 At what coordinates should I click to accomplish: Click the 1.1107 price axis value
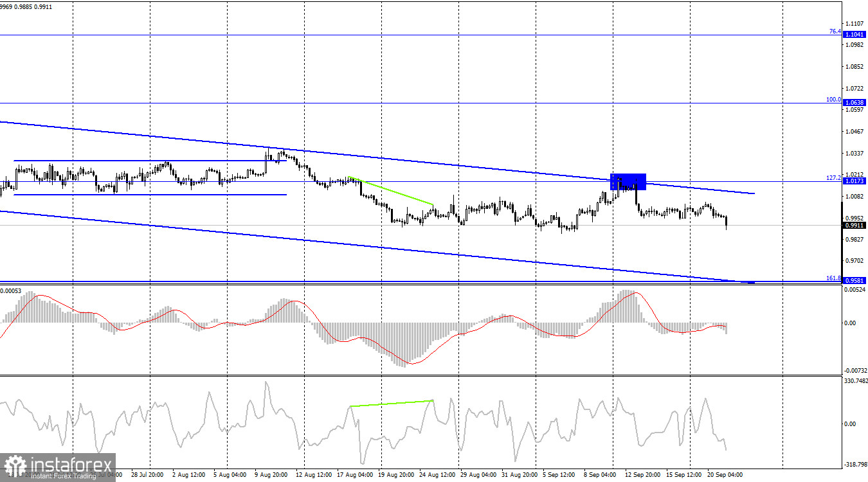pyautogui.click(x=854, y=22)
